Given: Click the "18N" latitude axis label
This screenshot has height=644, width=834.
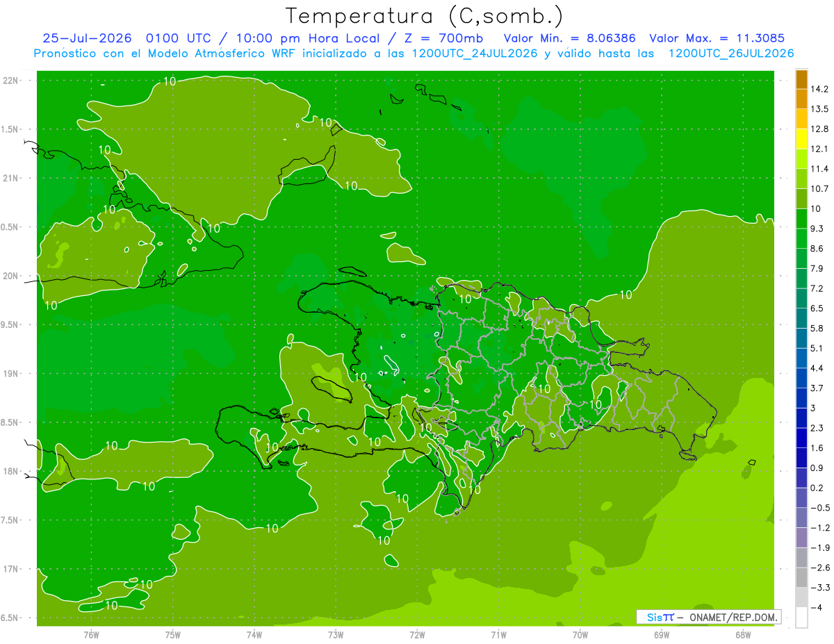Looking at the screenshot, I should (x=12, y=472).
